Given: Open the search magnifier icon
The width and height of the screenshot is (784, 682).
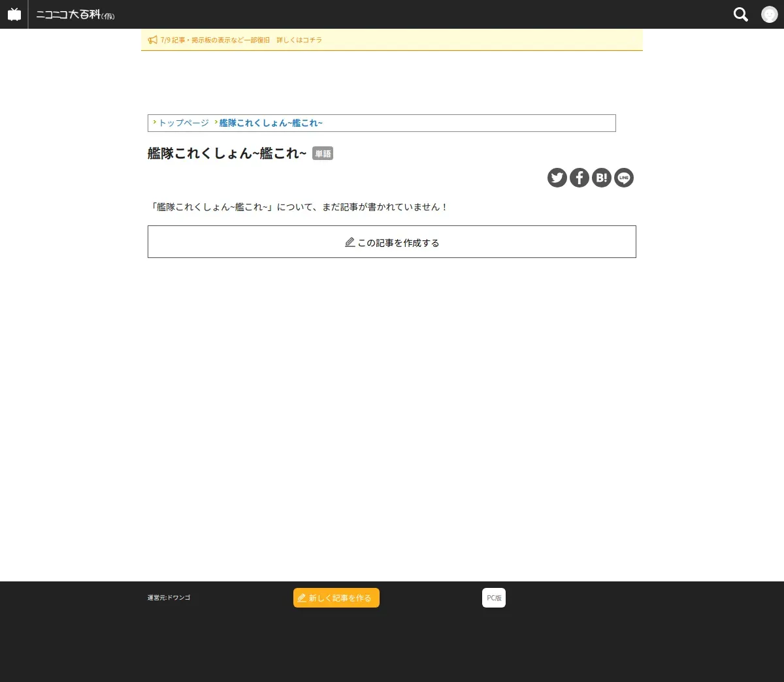Looking at the screenshot, I should point(741,14).
